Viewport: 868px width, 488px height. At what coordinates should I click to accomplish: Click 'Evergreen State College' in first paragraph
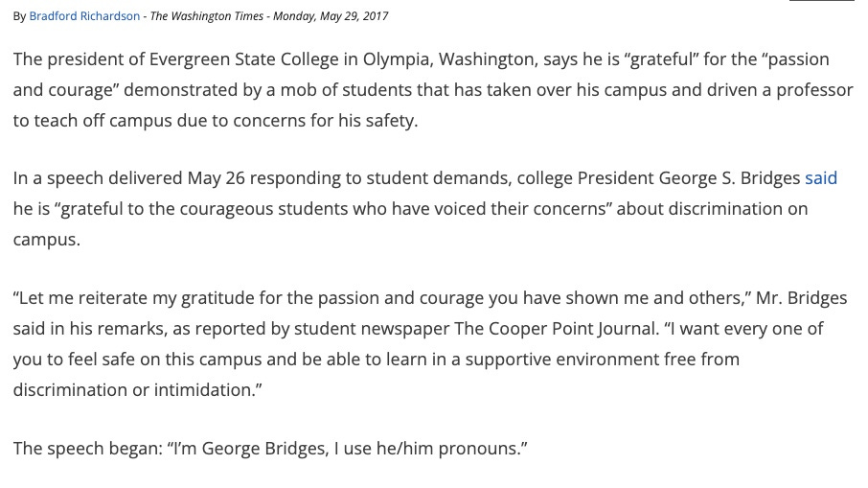coord(243,59)
